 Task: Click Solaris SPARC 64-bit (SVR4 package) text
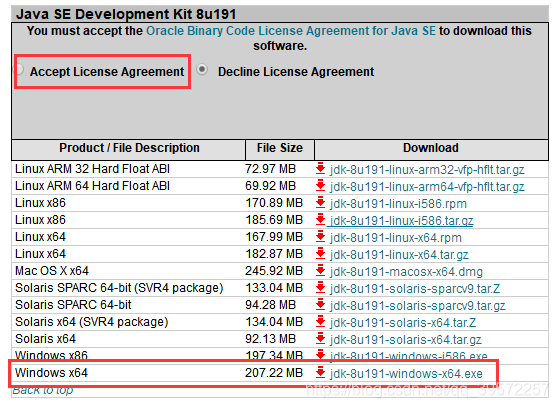(119, 288)
